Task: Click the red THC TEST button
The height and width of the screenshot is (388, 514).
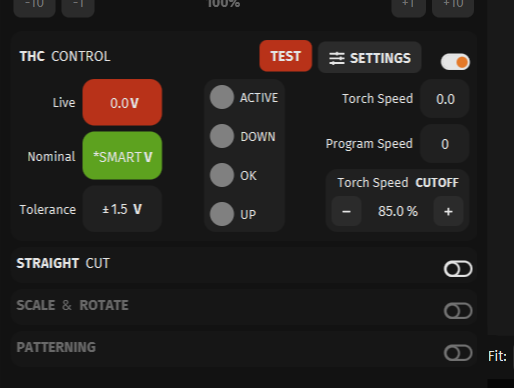Action: click(x=286, y=56)
